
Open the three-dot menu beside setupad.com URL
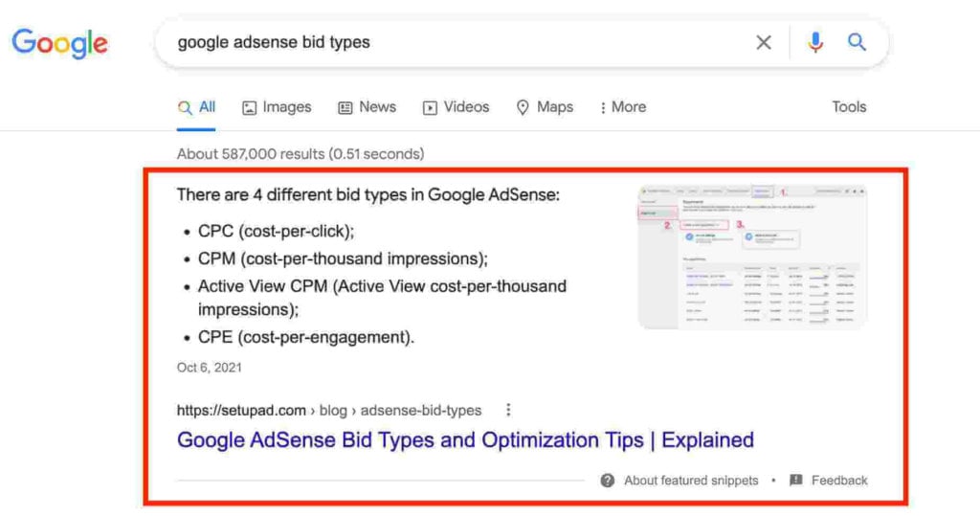pyautogui.click(x=508, y=410)
